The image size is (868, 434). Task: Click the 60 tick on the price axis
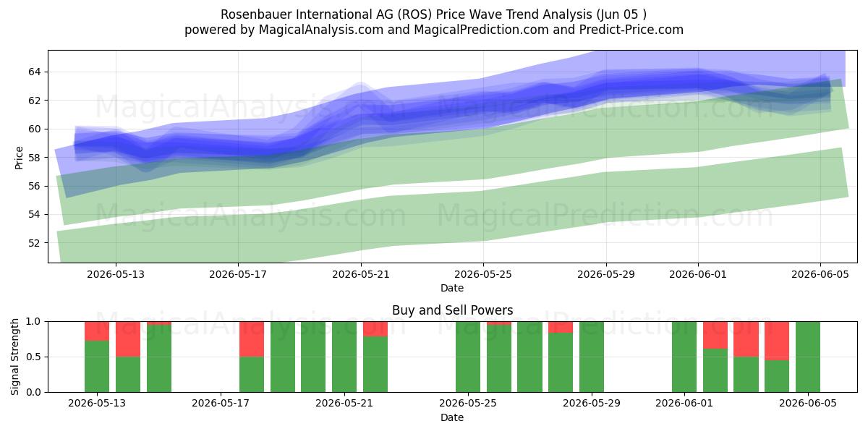tap(36, 129)
